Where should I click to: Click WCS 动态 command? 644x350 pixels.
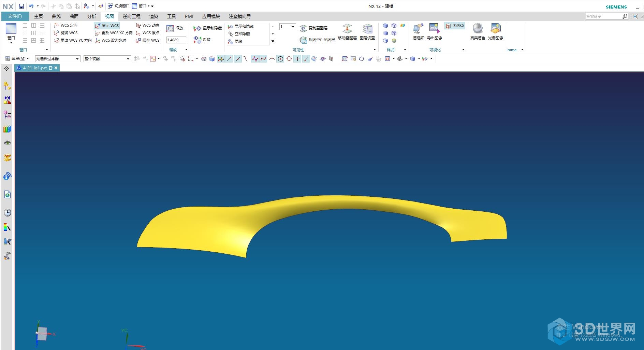(147, 25)
